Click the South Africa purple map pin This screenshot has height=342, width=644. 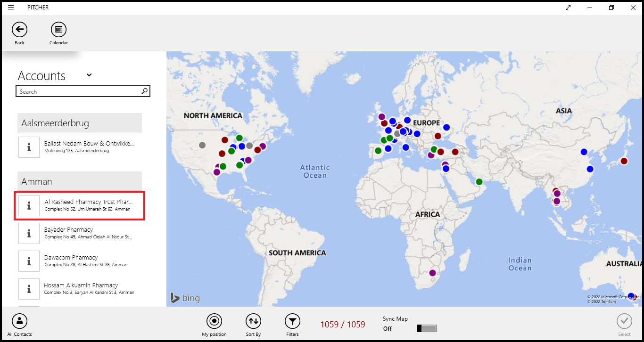[x=432, y=273]
